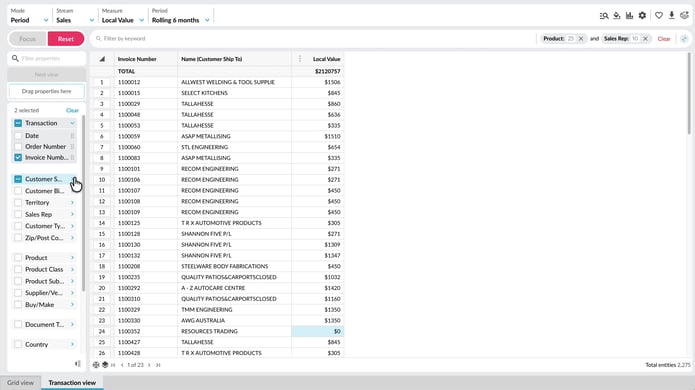Go to the previous page of results
The height and width of the screenshot is (390, 695).
pos(122,365)
